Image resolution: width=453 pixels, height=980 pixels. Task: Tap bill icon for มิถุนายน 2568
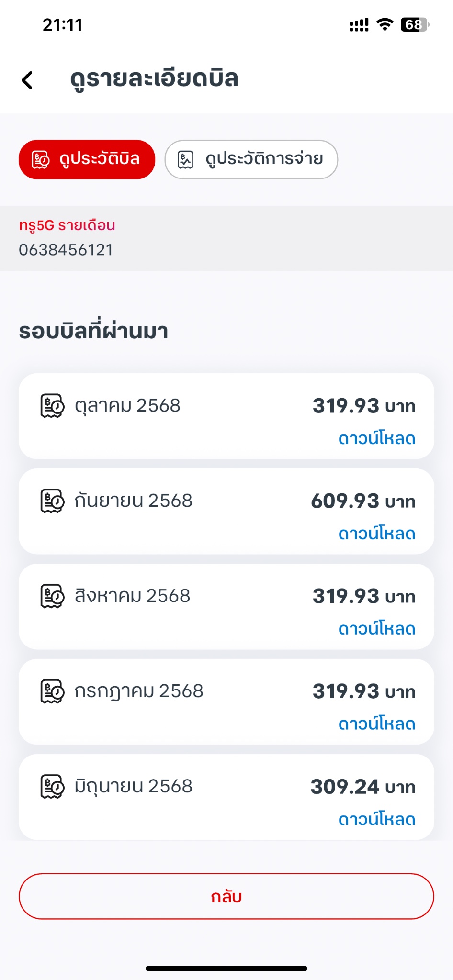tap(52, 787)
